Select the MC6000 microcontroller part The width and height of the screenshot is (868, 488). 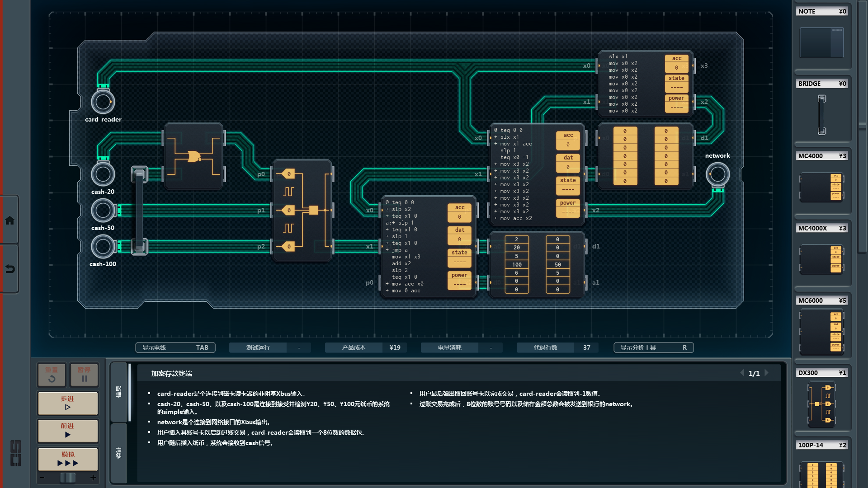click(821, 332)
